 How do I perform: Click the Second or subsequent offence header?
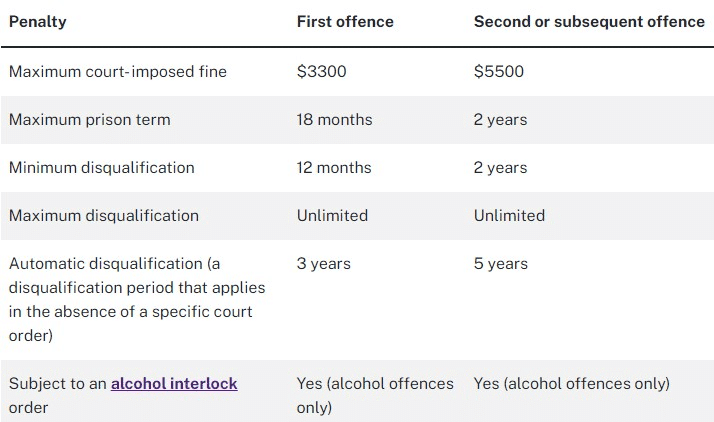click(x=589, y=22)
